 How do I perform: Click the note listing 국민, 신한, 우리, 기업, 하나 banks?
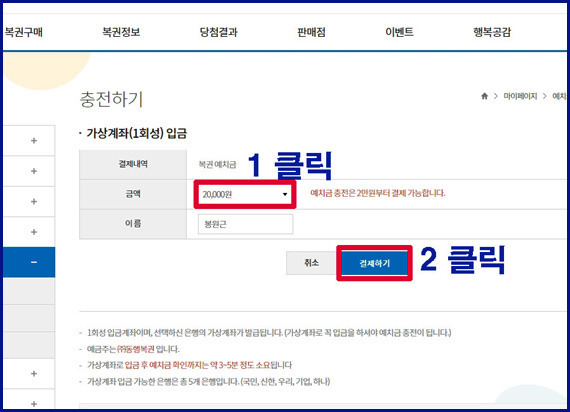209,381
